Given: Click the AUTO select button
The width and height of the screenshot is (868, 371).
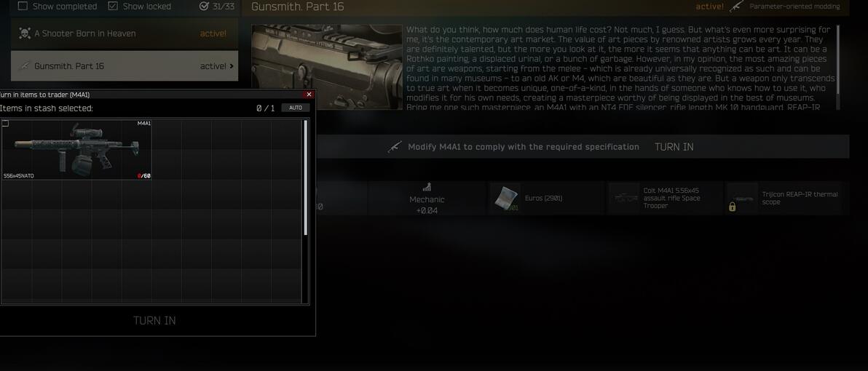Looking at the screenshot, I should [x=296, y=108].
